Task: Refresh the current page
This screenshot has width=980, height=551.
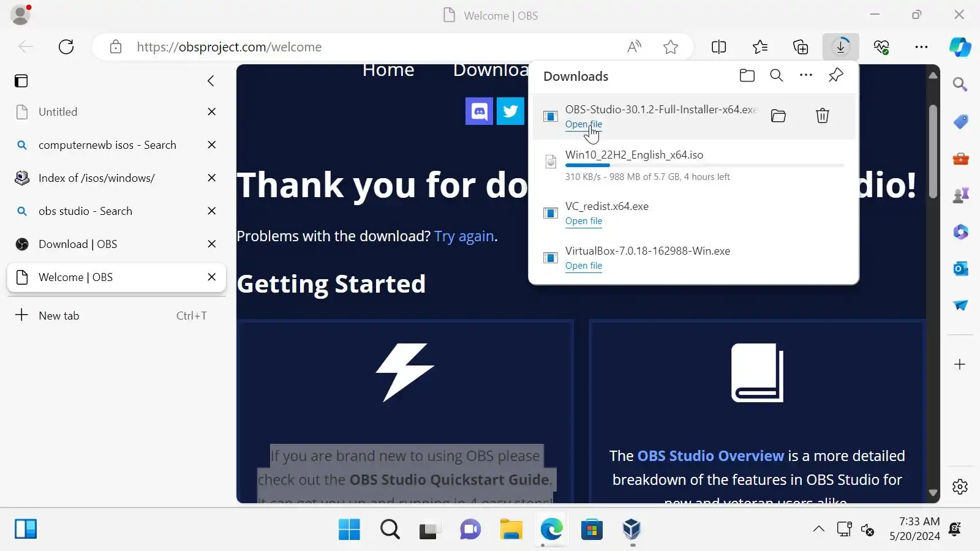Action: pos(66,47)
